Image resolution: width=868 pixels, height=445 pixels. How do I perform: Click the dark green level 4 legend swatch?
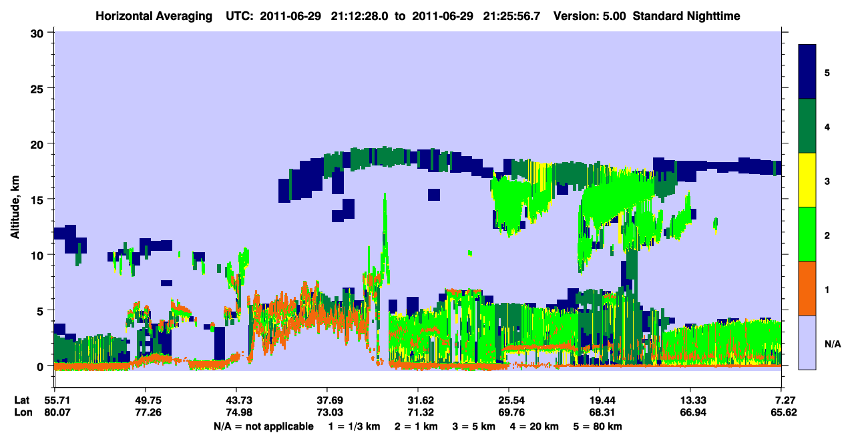click(x=807, y=126)
